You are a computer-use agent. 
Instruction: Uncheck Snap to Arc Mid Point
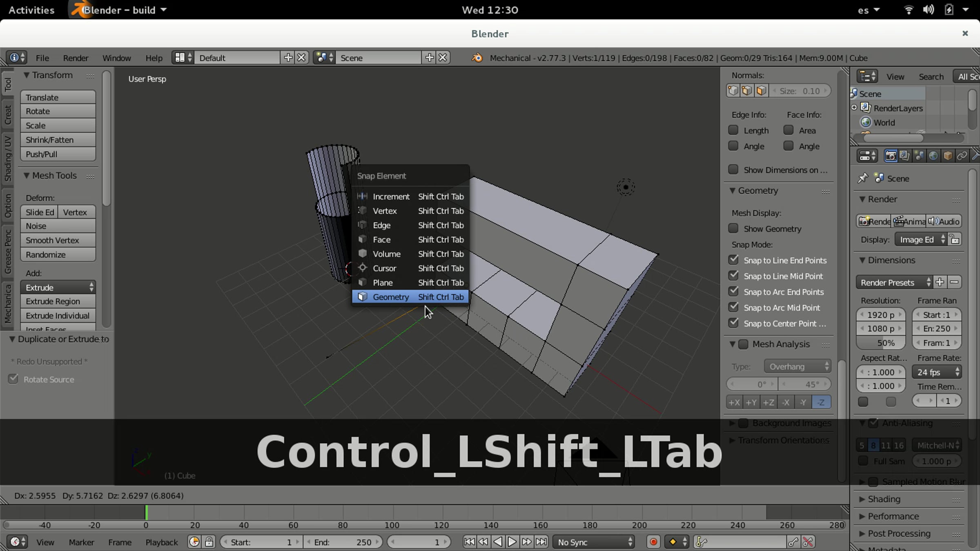[x=733, y=307]
